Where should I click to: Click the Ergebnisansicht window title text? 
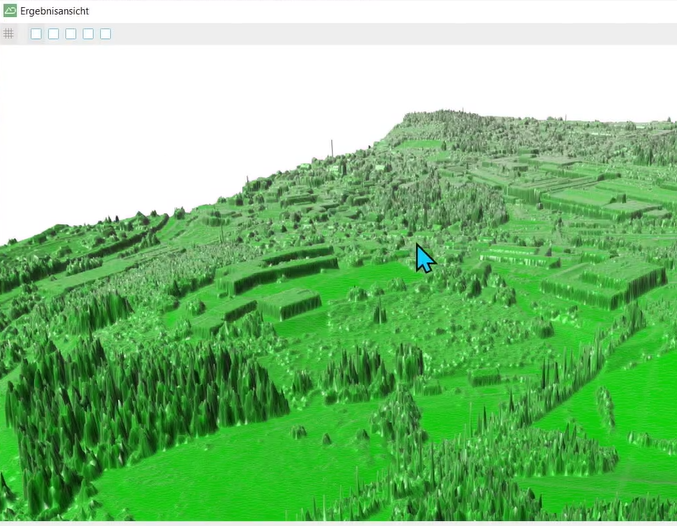[54, 11]
